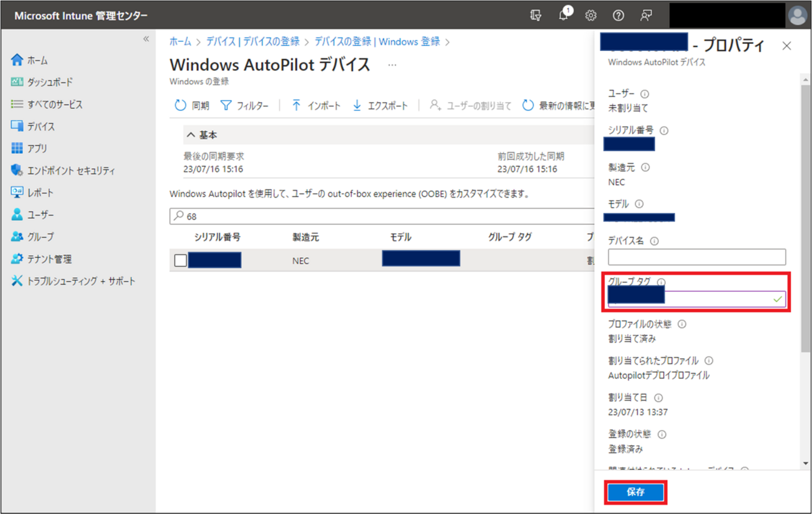The height and width of the screenshot is (514, 812).
Task: Click ユーザーの割り当て toolbar button
Action: [471, 106]
